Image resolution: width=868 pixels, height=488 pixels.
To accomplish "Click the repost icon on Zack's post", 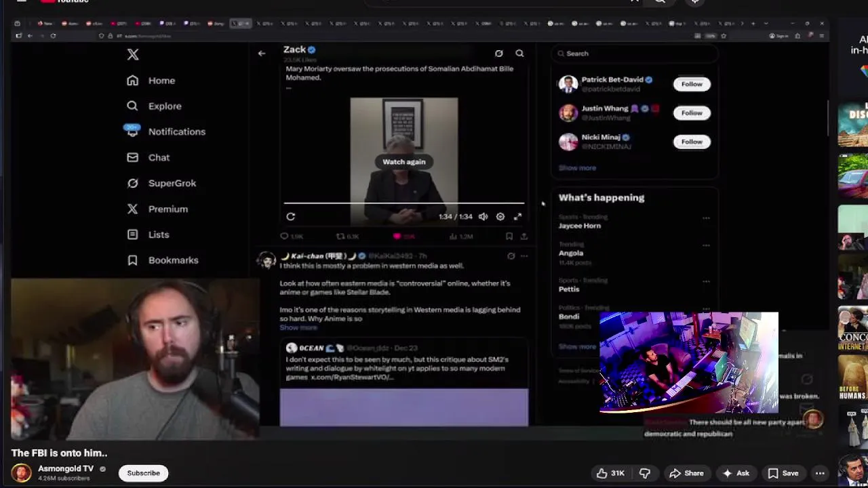I will [340, 237].
